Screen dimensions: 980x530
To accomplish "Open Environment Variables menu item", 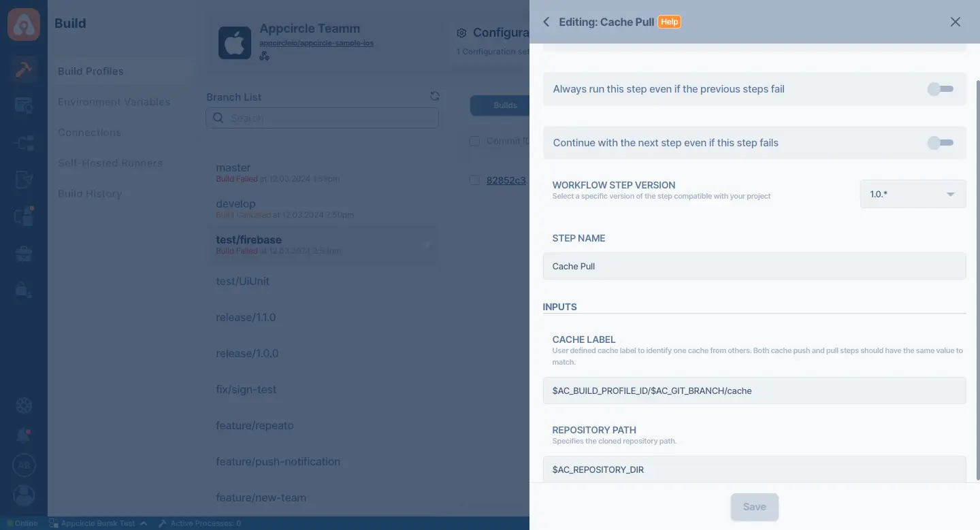I will pyautogui.click(x=114, y=102).
